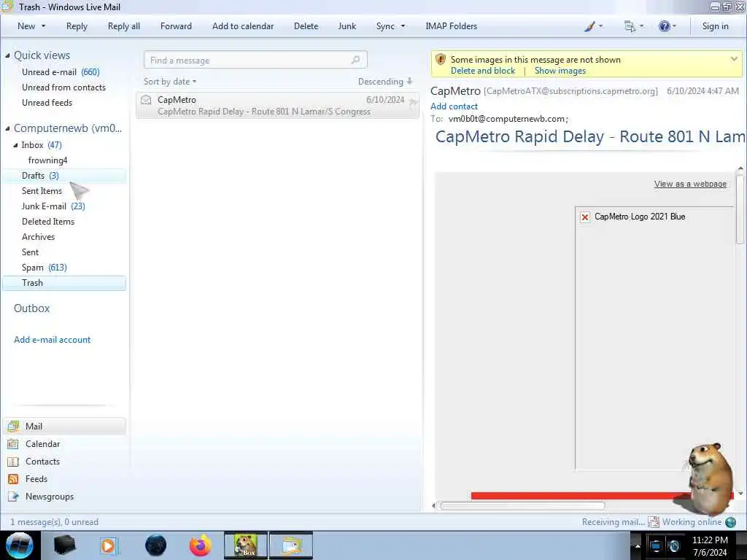The width and height of the screenshot is (747, 560).
Task: Click Show images link
Action: pyautogui.click(x=560, y=71)
